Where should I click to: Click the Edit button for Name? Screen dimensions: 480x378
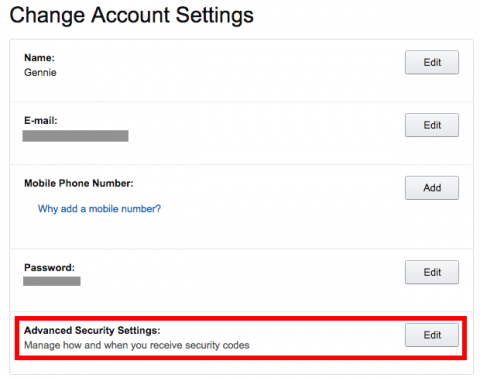click(x=432, y=62)
